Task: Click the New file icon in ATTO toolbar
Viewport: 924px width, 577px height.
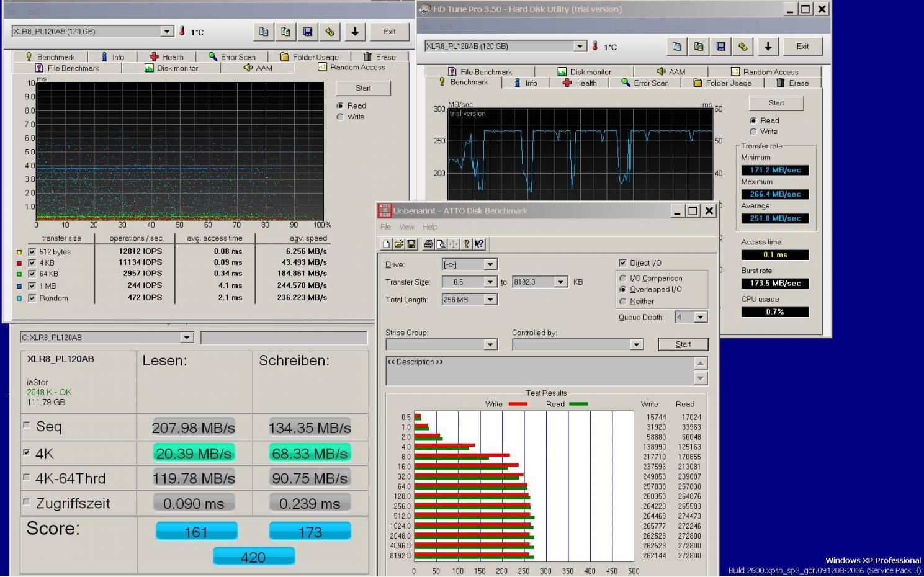Action: click(386, 244)
